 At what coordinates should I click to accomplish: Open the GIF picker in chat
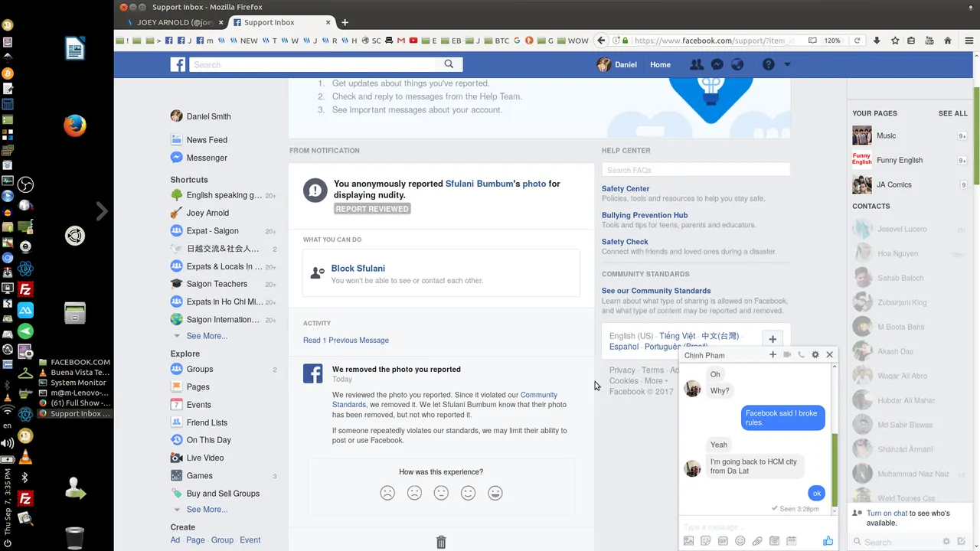coord(723,541)
